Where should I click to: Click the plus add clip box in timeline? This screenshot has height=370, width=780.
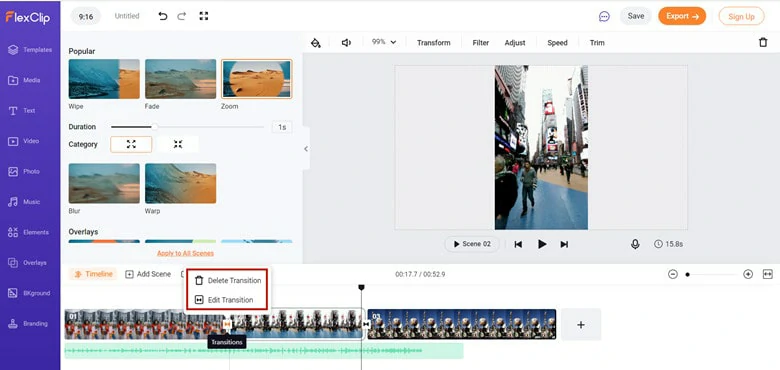click(x=581, y=325)
